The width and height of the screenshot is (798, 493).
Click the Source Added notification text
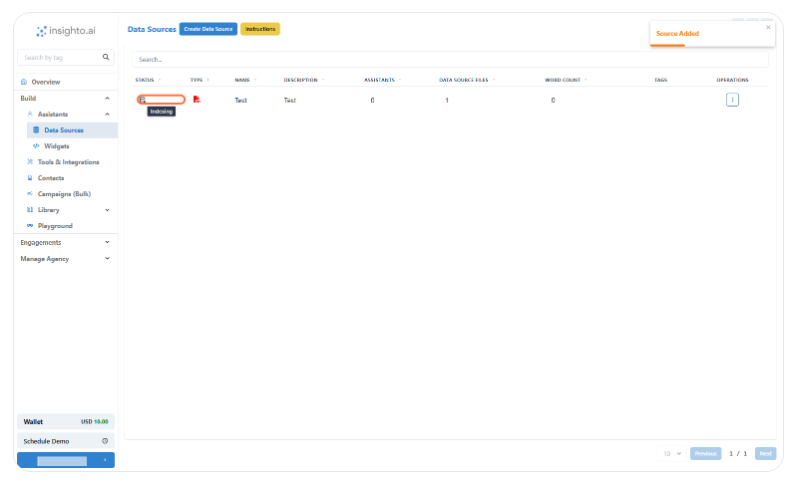(677, 34)
